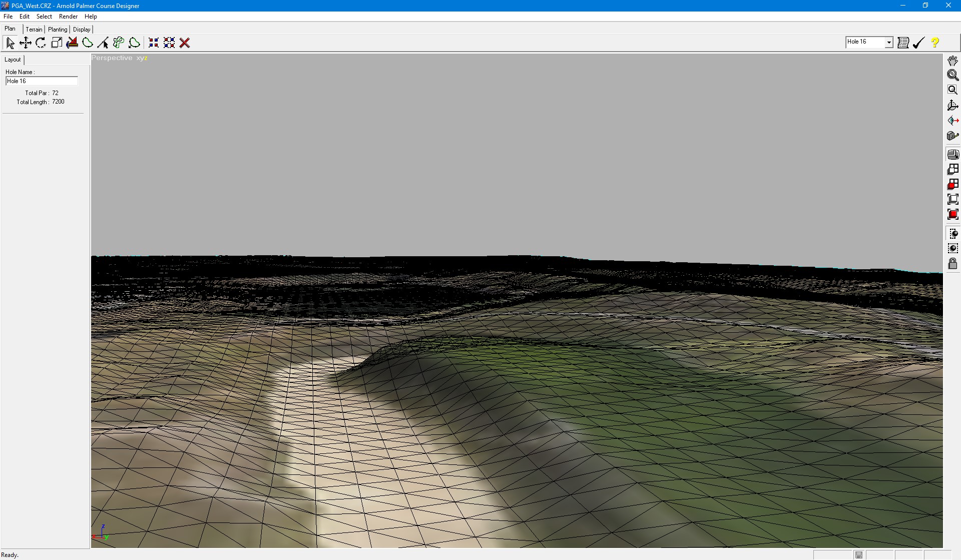Activate the shape creation tool

(88, 43)
